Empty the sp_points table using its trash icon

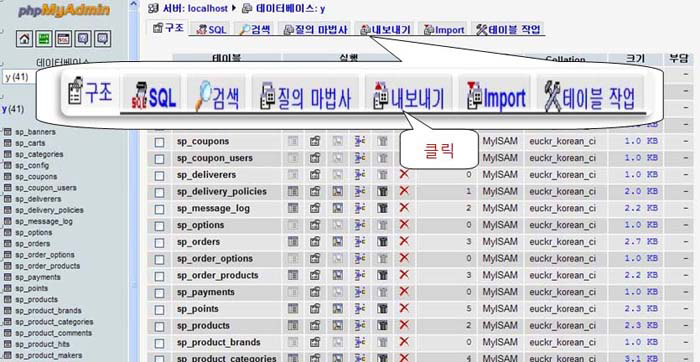click(382, 308)
